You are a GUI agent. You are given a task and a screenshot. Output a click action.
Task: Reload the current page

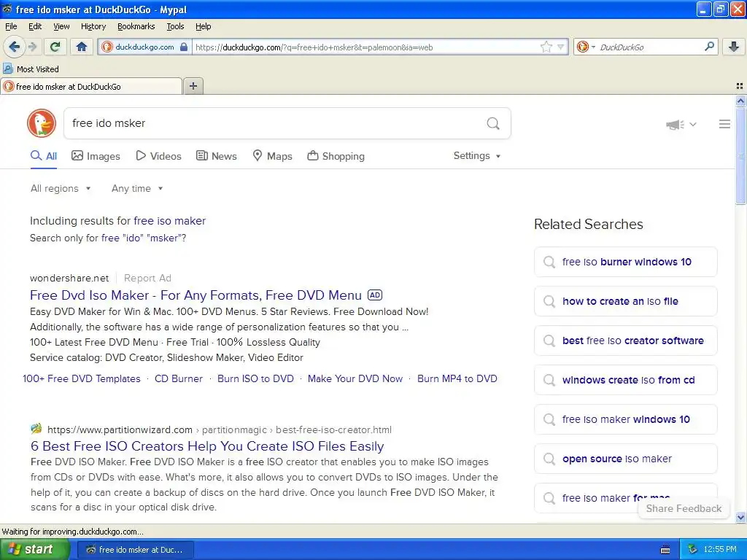coord(55,47)
